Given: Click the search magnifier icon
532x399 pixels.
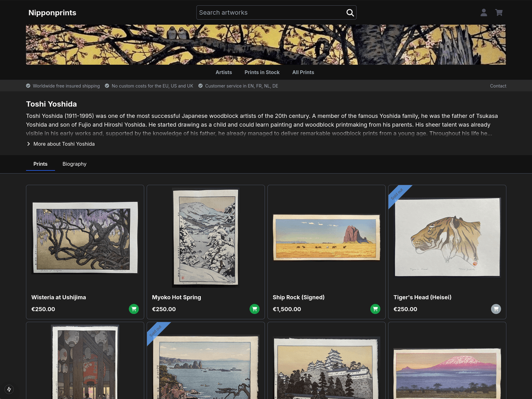Looking at the screenshot, I should tap(350, 12).
